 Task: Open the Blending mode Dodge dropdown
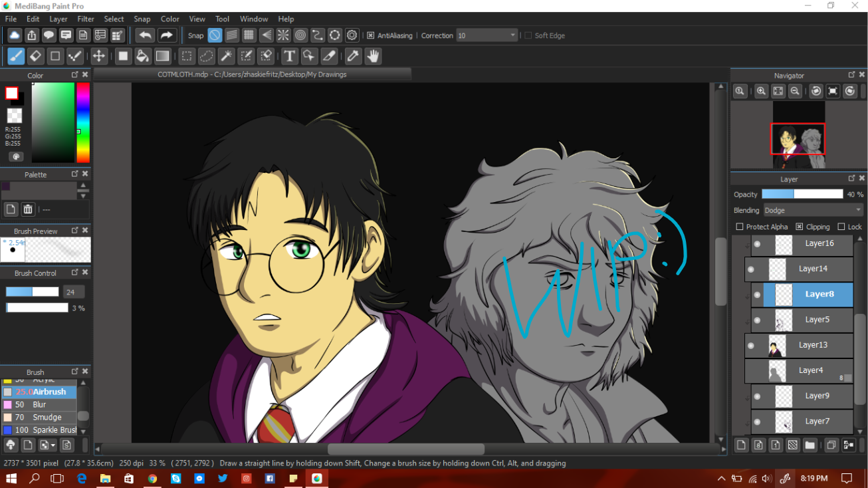(x=813, y=210)
